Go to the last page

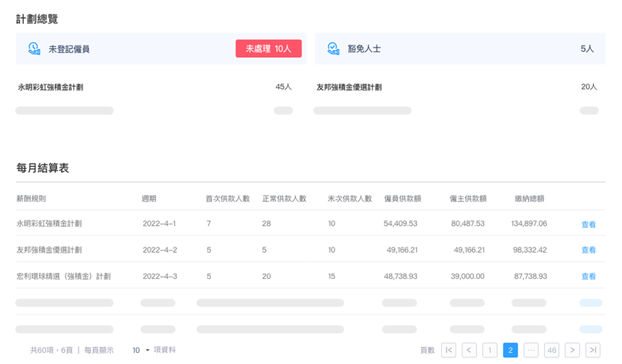[593, 350]
